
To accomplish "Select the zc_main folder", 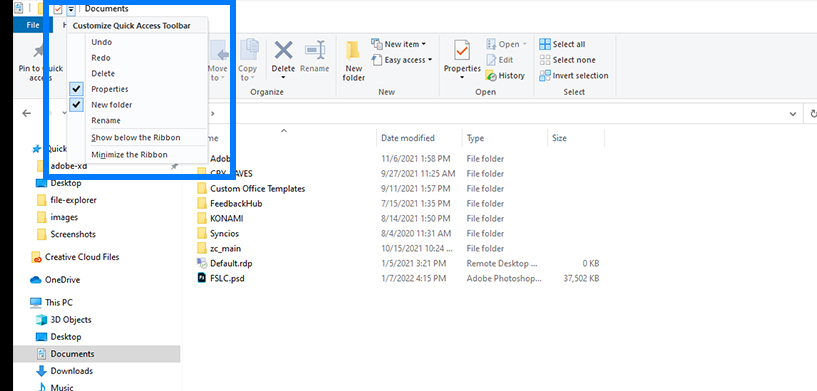I will coord(226,249).
